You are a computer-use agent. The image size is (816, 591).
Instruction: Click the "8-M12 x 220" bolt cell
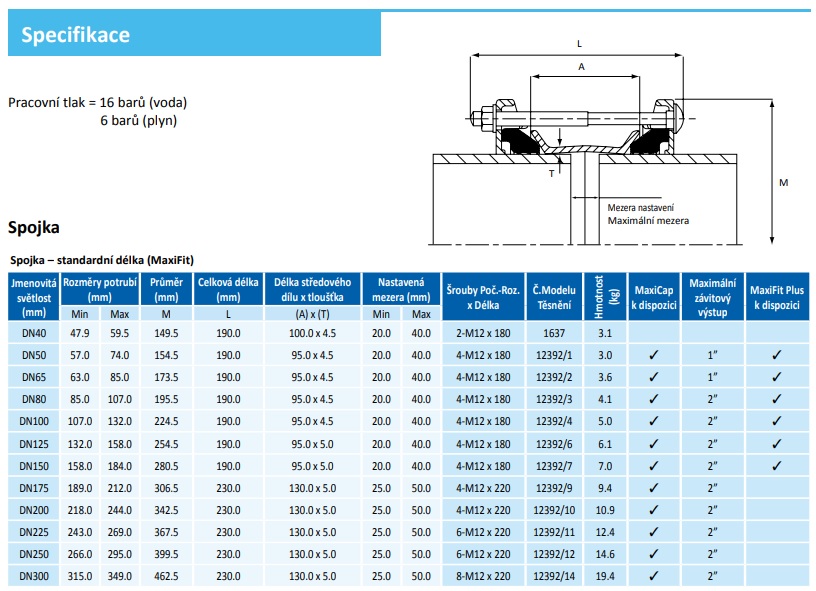pos(483,577)
